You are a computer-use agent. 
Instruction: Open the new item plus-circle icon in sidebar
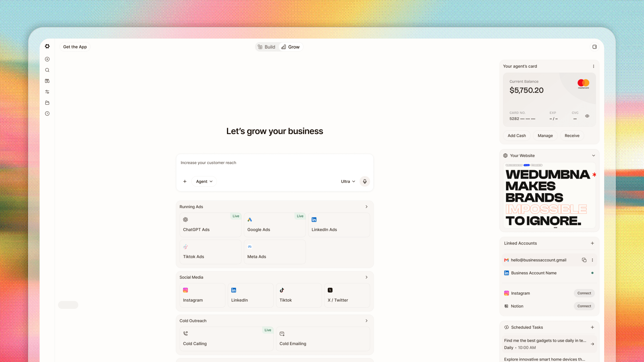47,59
